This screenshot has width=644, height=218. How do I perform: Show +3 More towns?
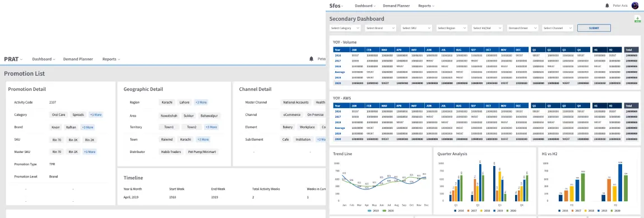coord(203,140)
